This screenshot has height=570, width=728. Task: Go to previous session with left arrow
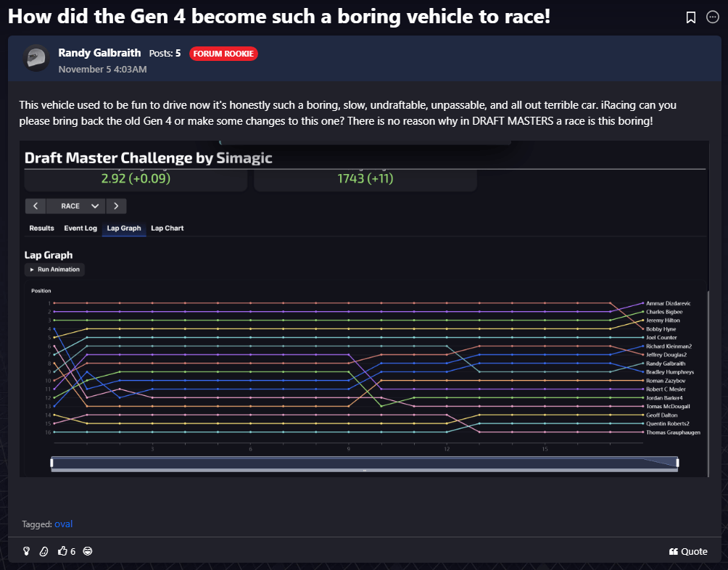36,206
